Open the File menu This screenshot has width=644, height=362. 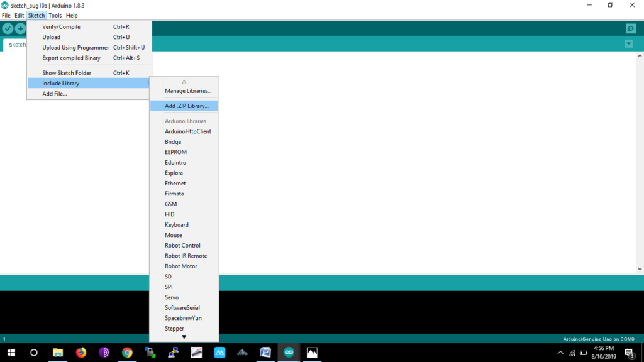pos(6,15)
